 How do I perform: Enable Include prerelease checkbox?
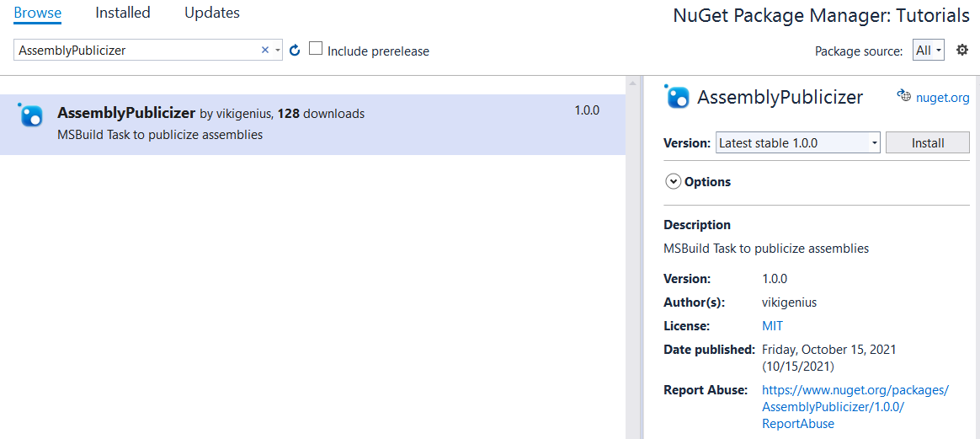pyautogui.click(x=317, y=49)
